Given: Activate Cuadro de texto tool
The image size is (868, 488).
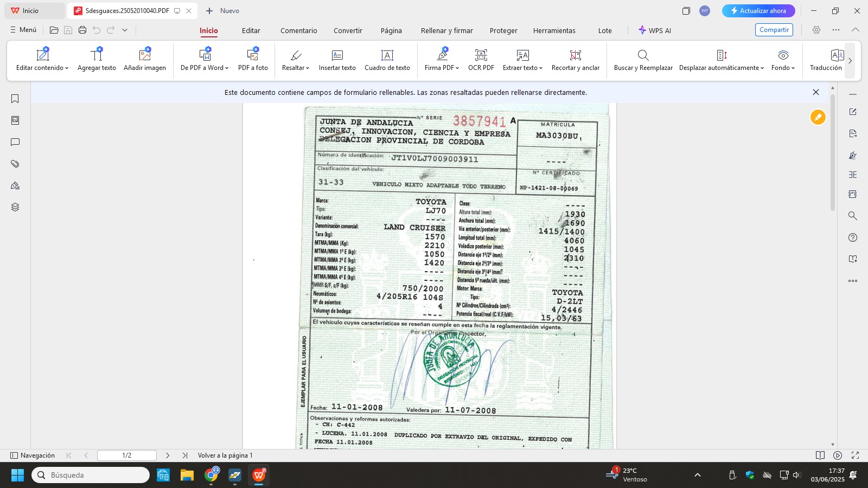Looking at the screenshot, I should (x=387, y=59).
